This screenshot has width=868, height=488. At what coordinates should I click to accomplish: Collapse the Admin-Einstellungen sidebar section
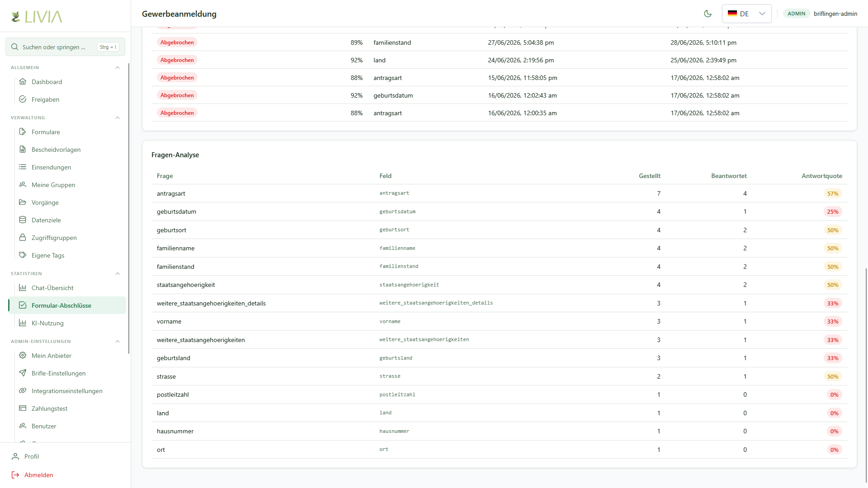(118, 342)
